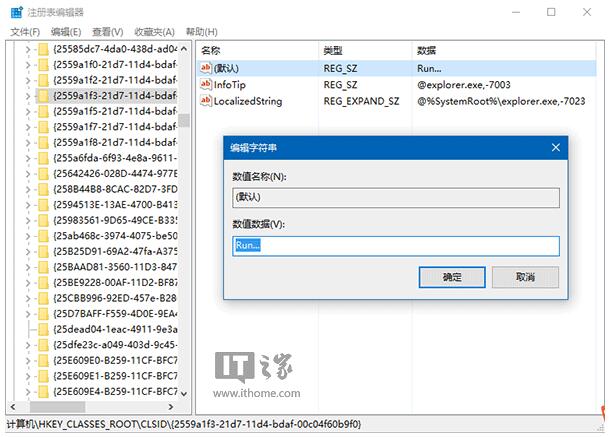This screenshot has width=611, height=437.
Task: Select folder icon of {2559a1f3-21d7-11d4 key
Action: [x=43, y=96]
